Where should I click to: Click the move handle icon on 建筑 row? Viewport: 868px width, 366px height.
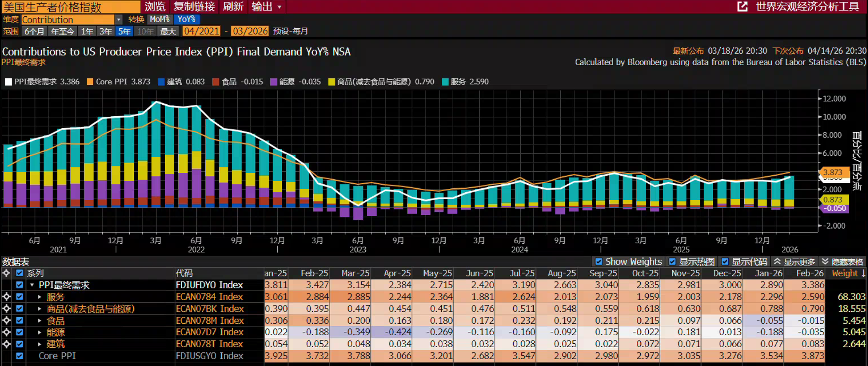point(6,344)
